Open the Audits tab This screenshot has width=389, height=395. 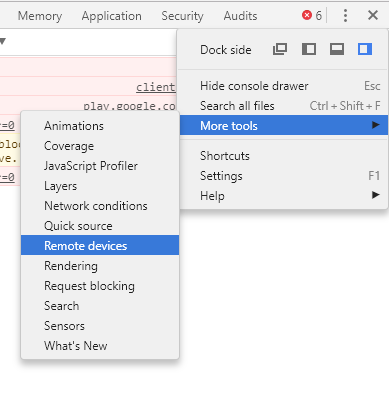pyautogui.click(x=240, y=16)
